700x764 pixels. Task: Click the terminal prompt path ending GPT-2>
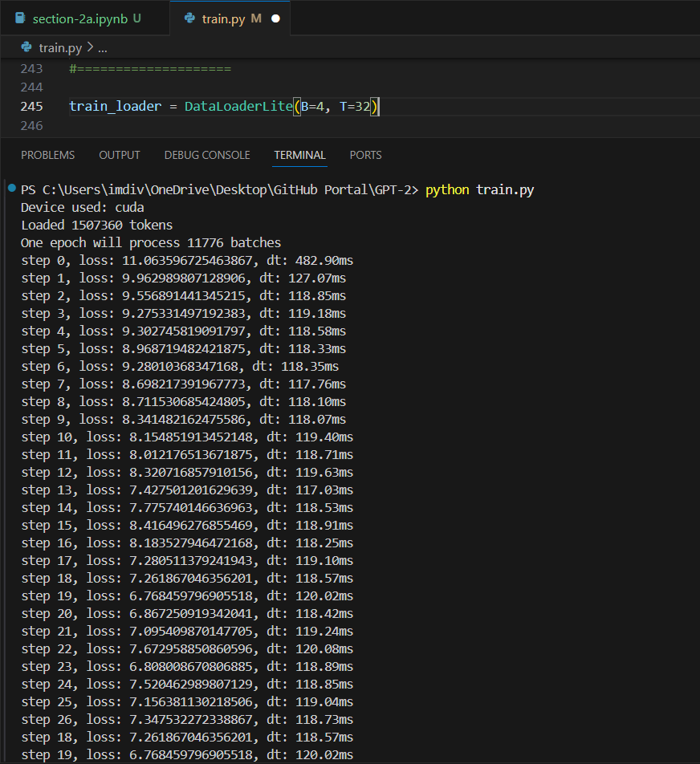point(219,189)
